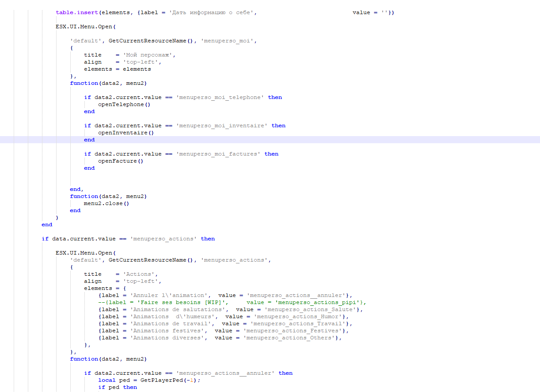Click the 'if ped then' line
The width and height of the screenshot is (540, 392).
pos(118,387)
